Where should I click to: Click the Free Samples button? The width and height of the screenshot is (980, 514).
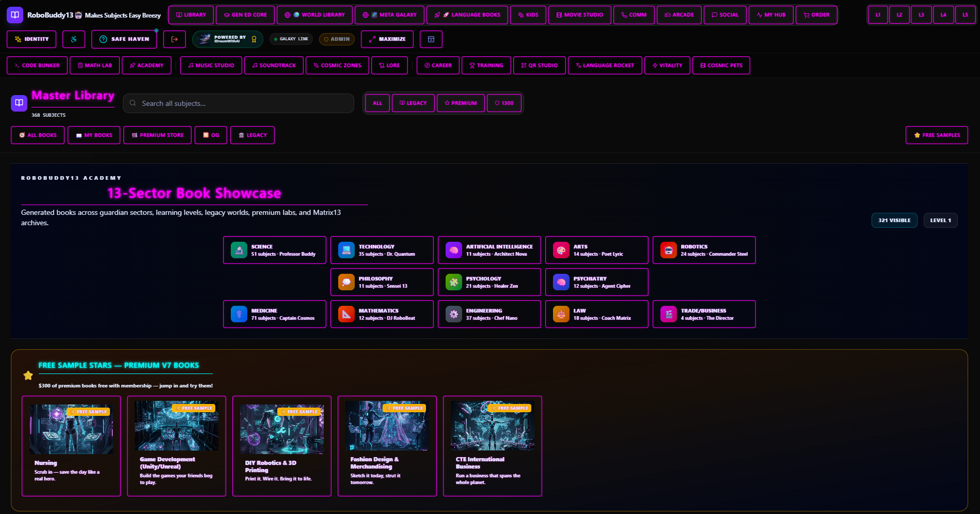click(937, 135)
